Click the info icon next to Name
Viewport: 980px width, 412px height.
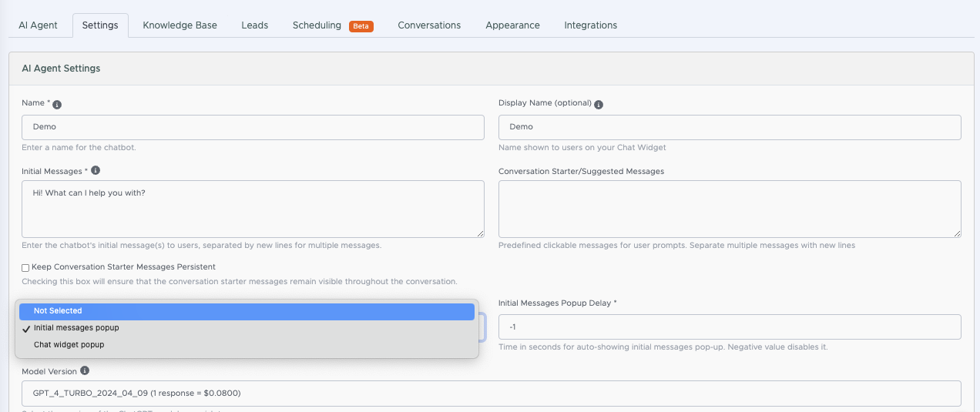point(57,104)
